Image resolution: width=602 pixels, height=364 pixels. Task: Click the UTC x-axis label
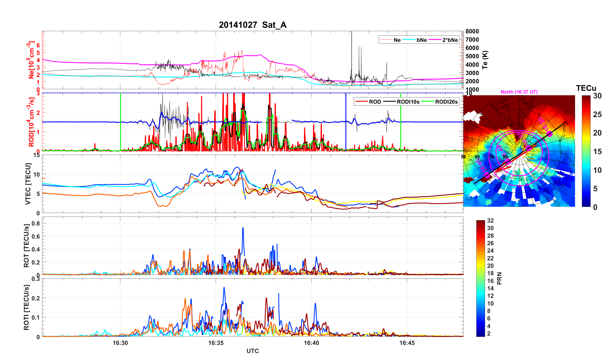(253, 351)
